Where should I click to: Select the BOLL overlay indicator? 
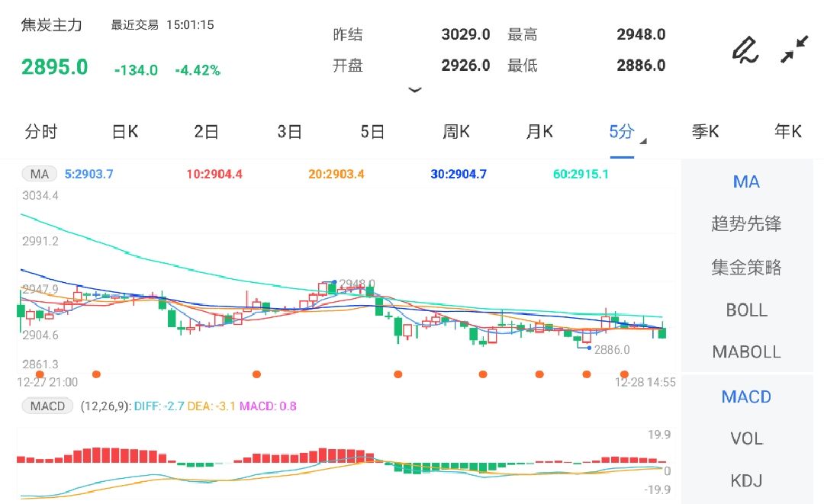746,310
